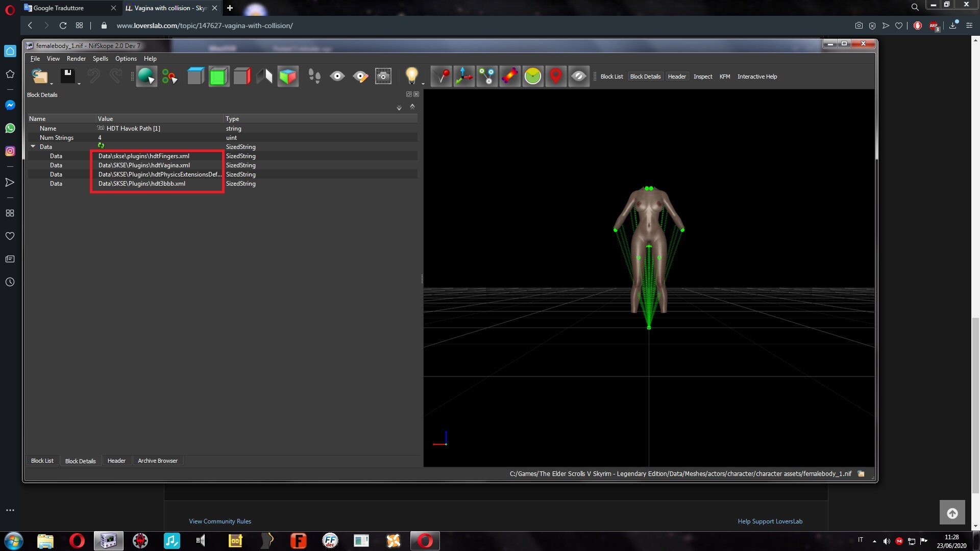980x551 pixels.
Task: Close the Block Details dock panel
Action: point(416,94)
